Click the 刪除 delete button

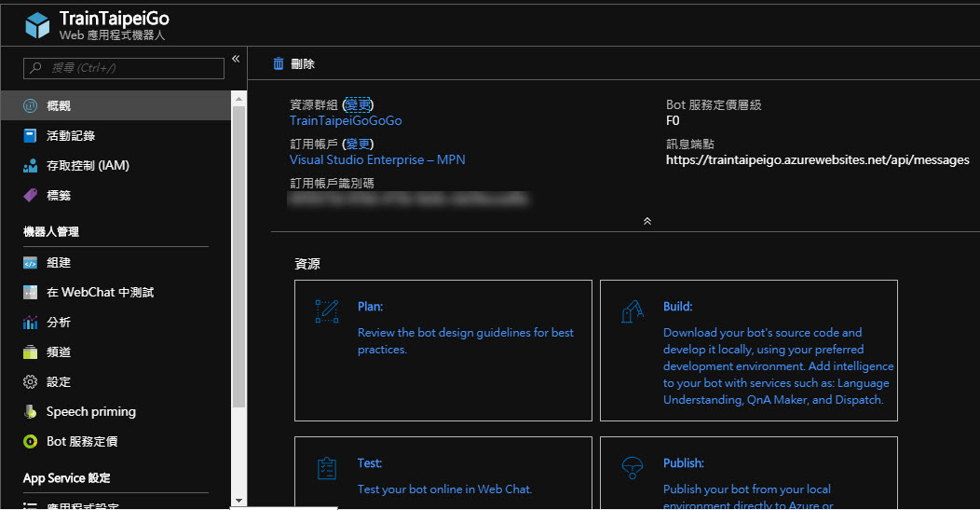[293, 63]
